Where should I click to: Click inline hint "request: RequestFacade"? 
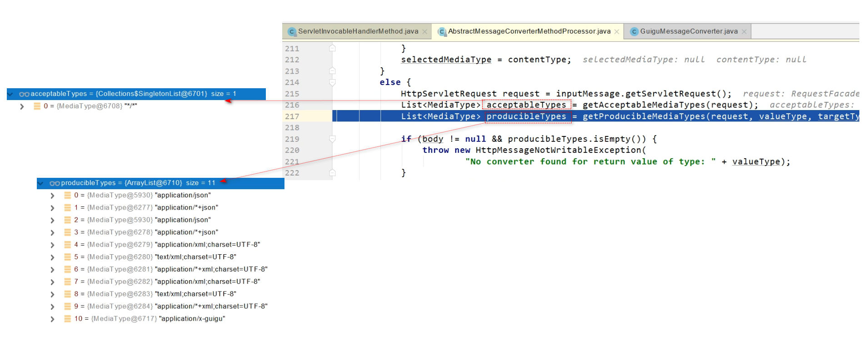801,94
